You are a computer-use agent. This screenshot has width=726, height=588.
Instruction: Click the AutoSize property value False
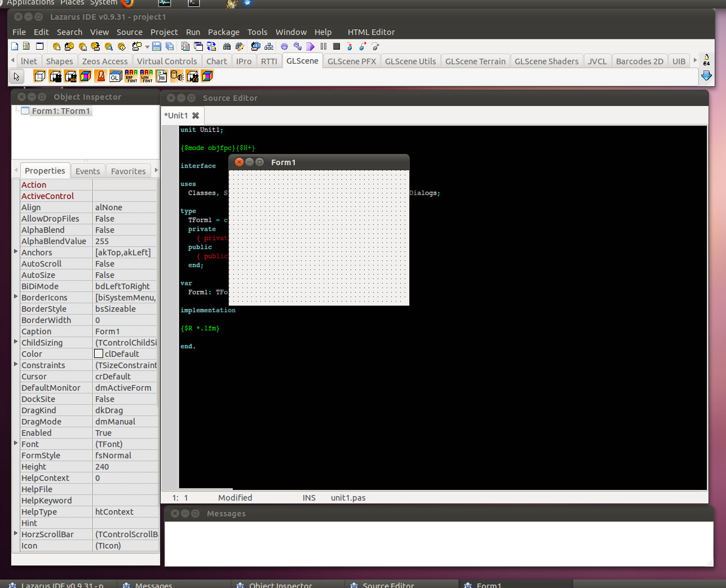pyautogui.click(x=125, y=275)
